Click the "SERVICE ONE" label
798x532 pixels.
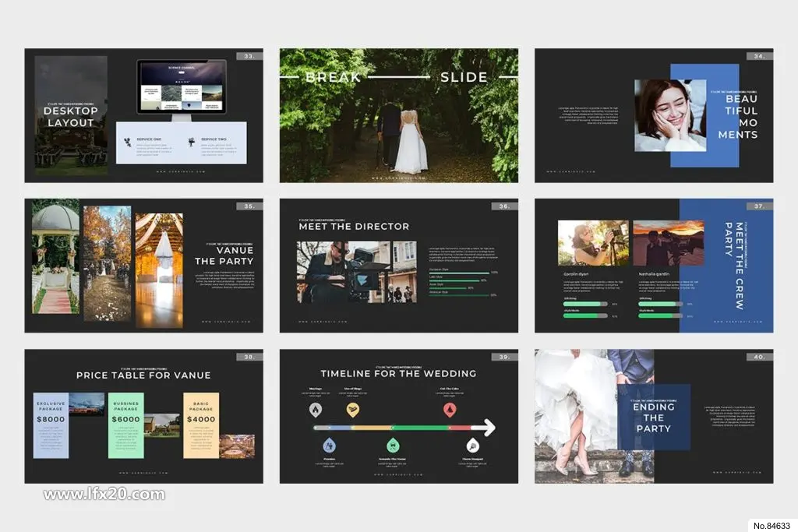pos(149,139)
